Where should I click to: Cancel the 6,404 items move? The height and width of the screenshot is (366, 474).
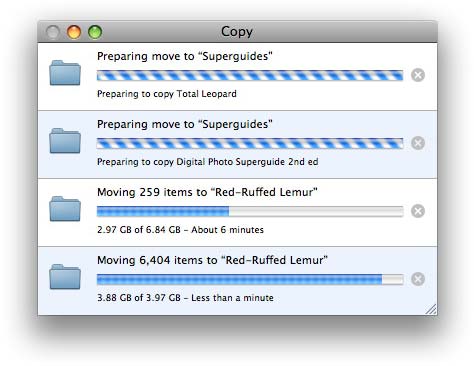(418, 279)
